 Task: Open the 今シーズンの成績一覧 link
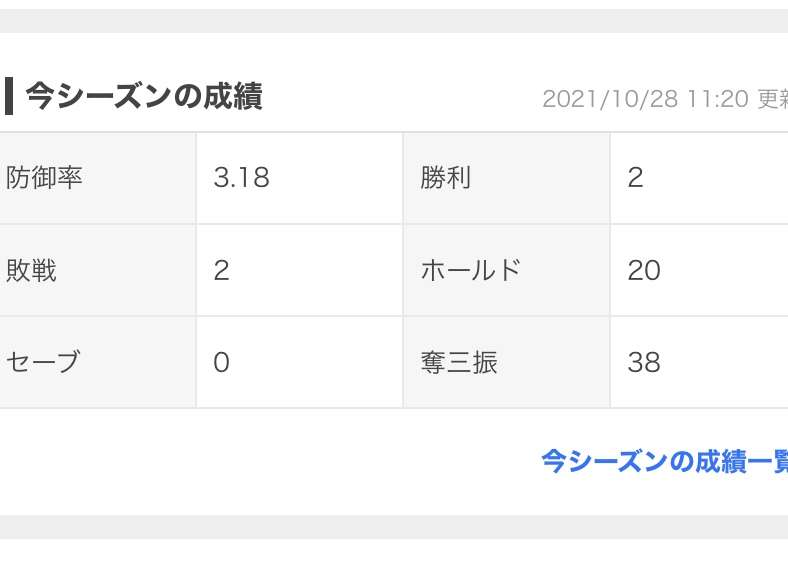pos(664,461)
